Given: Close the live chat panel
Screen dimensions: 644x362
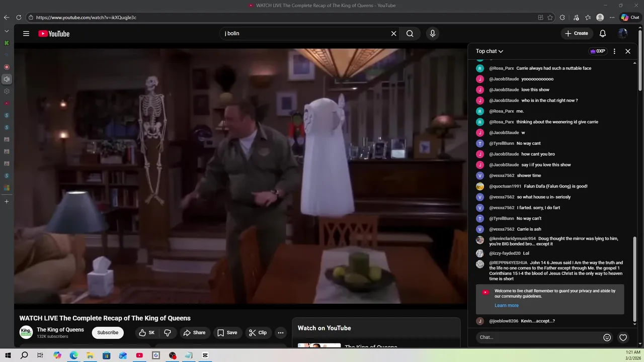Looking at the screenshot, I should tap(628, 51).
